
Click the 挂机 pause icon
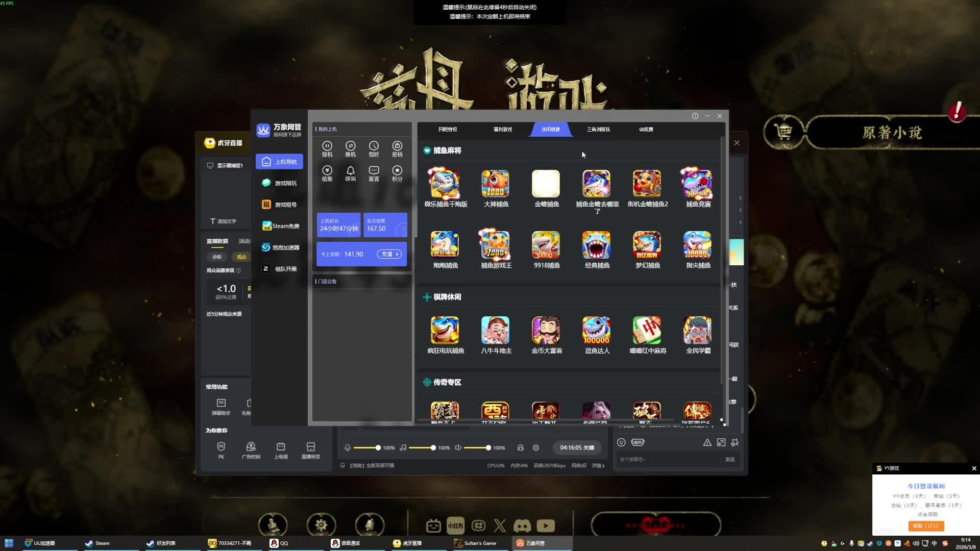[x=327, y=146]
